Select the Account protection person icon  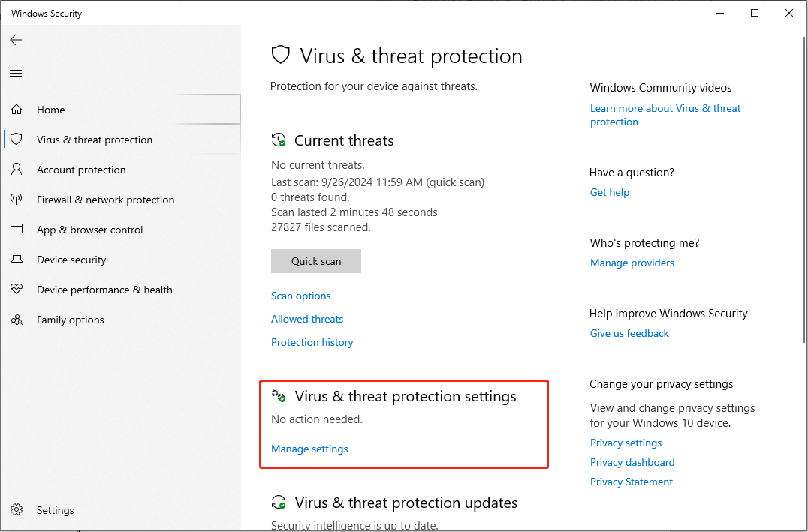(x=17, y=170)
